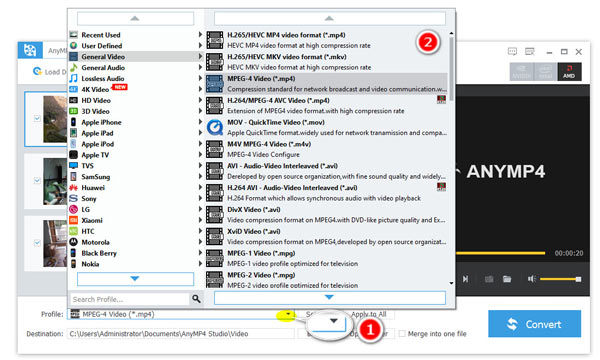Choose M4V MPEG-4 Video (*.m4v) format

tap(326, 149)
